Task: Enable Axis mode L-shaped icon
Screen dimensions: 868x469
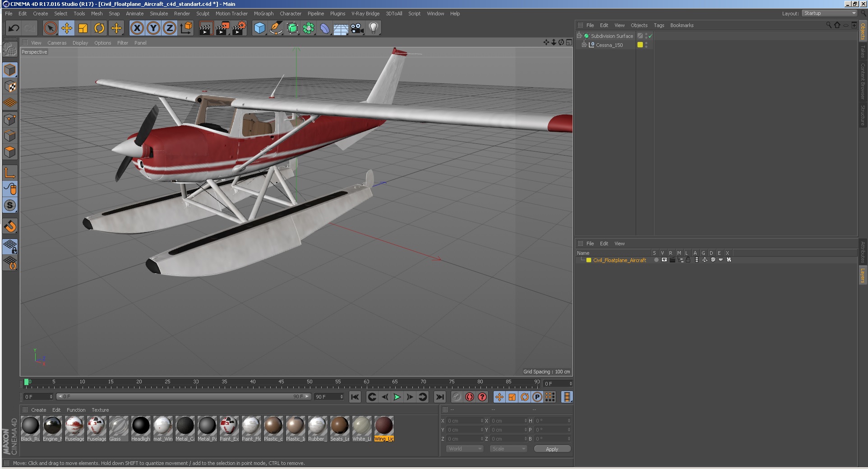Action: tap(10, 173)
